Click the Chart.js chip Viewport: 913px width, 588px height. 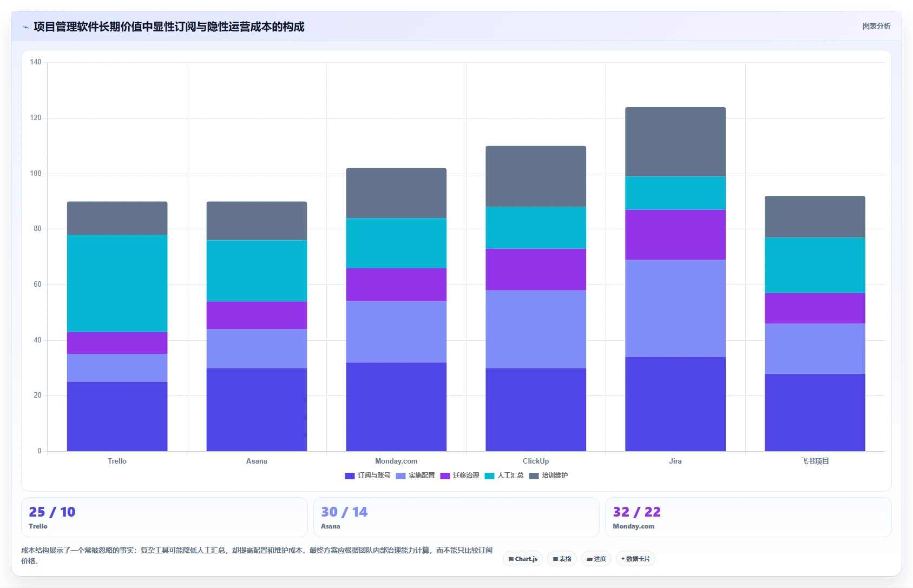click(523, 559)
